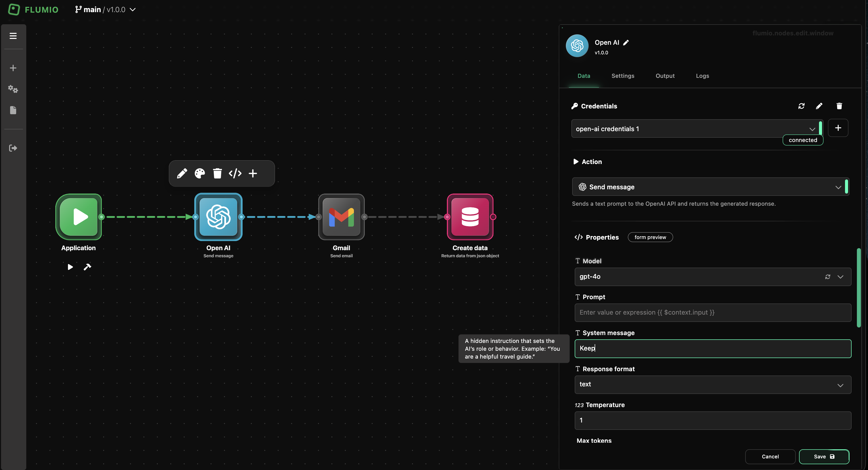Open the Response format text dropdown
Image resolution: width=868 pixels, height=470 pixels.
[x=712, y=384]
